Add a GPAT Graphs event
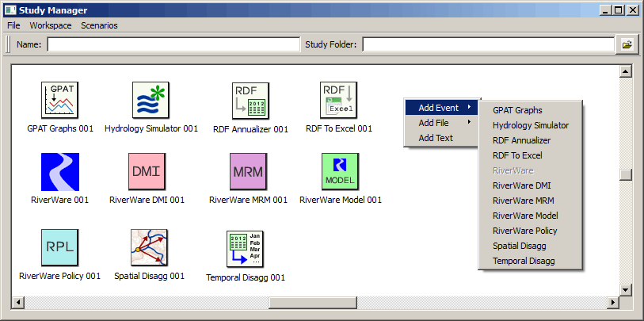Screen dimensions: 644x321 click(530, 110)
